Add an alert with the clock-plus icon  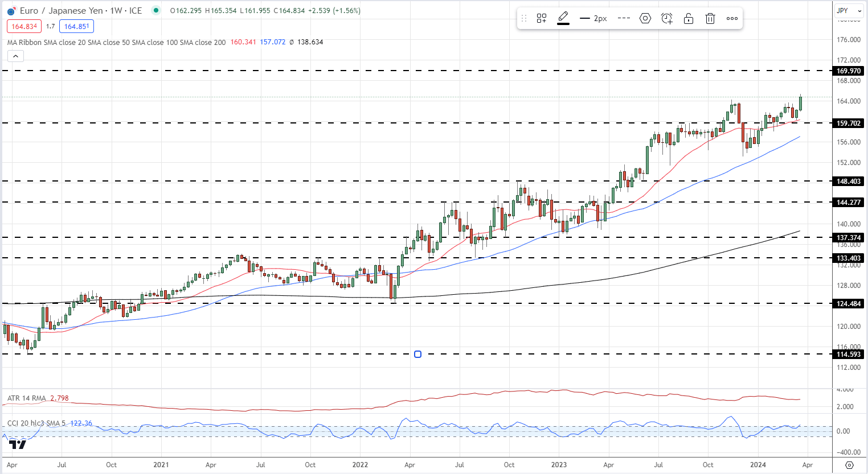tap(667, 18)
